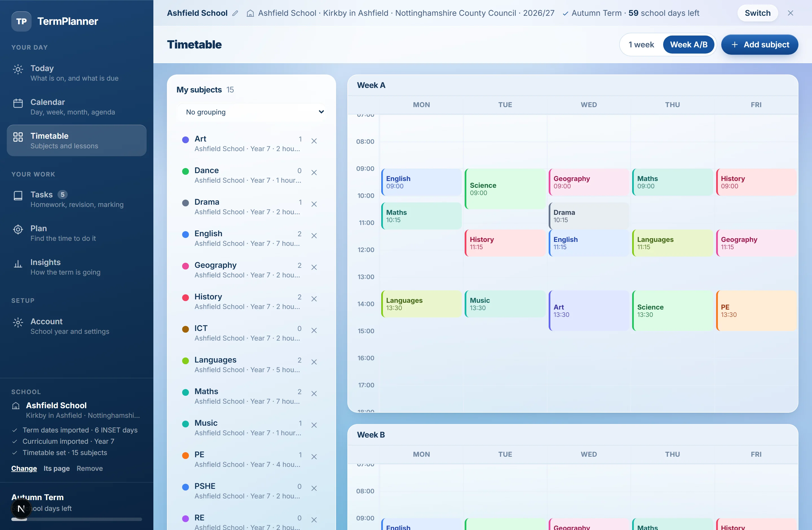Open Wednesday Art 13:30 lesson in Week A
This screenshot has width=812, height=530.
coord(588,311)
